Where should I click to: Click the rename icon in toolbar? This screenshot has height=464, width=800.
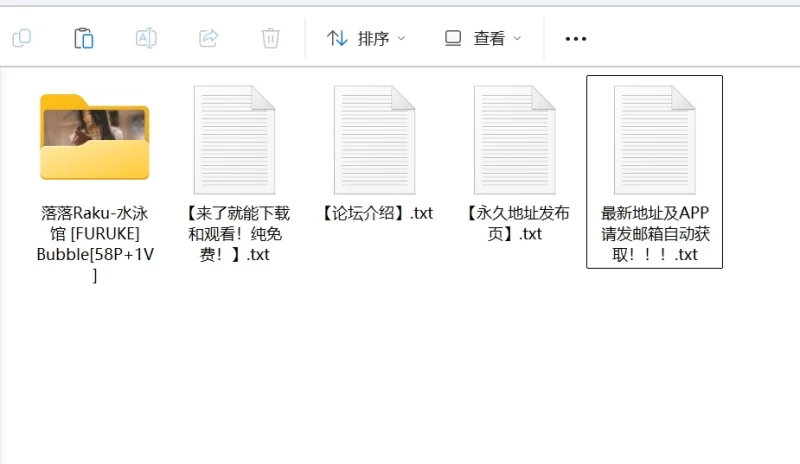click(146, 38)
